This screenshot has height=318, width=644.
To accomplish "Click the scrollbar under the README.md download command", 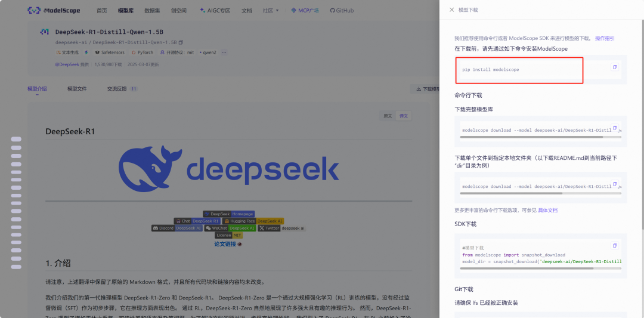I will (512, 193).
